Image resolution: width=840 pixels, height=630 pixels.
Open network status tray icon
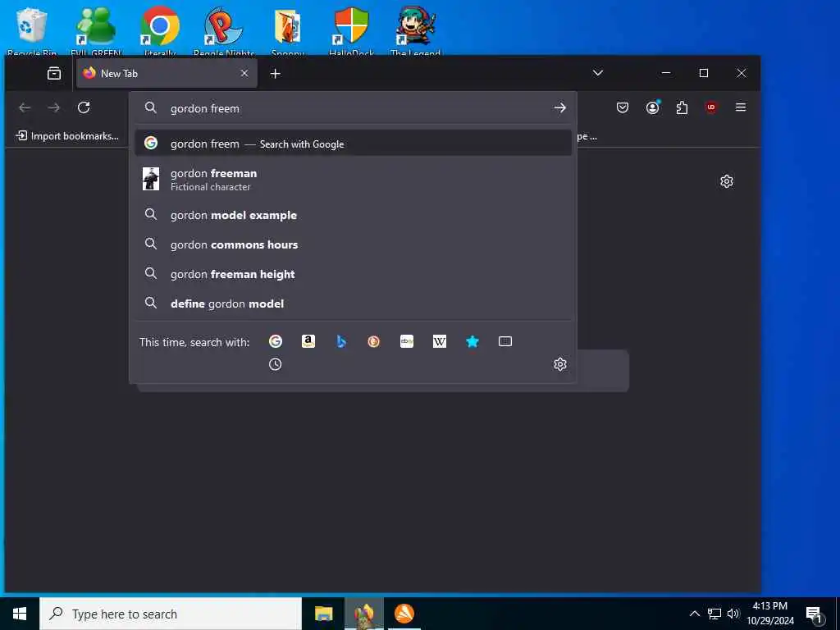click(714, 614)
